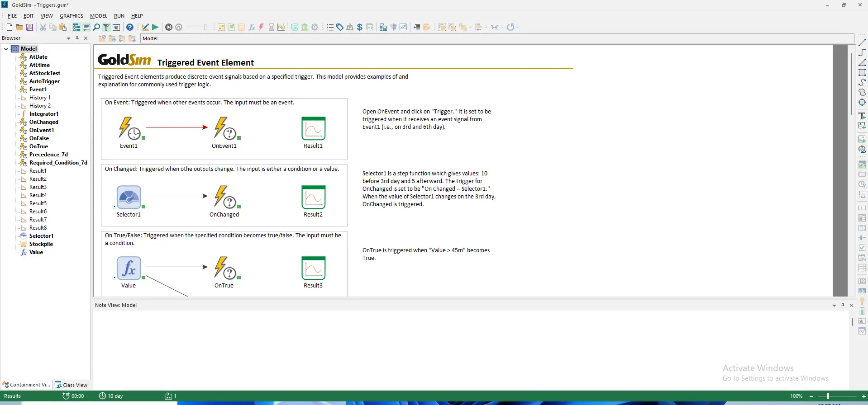Image resolution: width=868 pixels, height=405 pixels.
Task: Insert a Triggered Event lightning element
Action: 262,27
